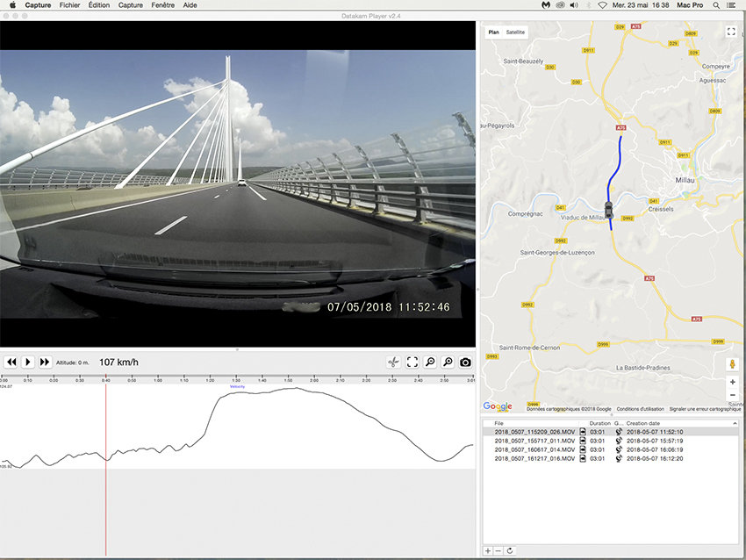Add a file with the plus button
Screen dimensions: 746x560
(x=488, y=550)
